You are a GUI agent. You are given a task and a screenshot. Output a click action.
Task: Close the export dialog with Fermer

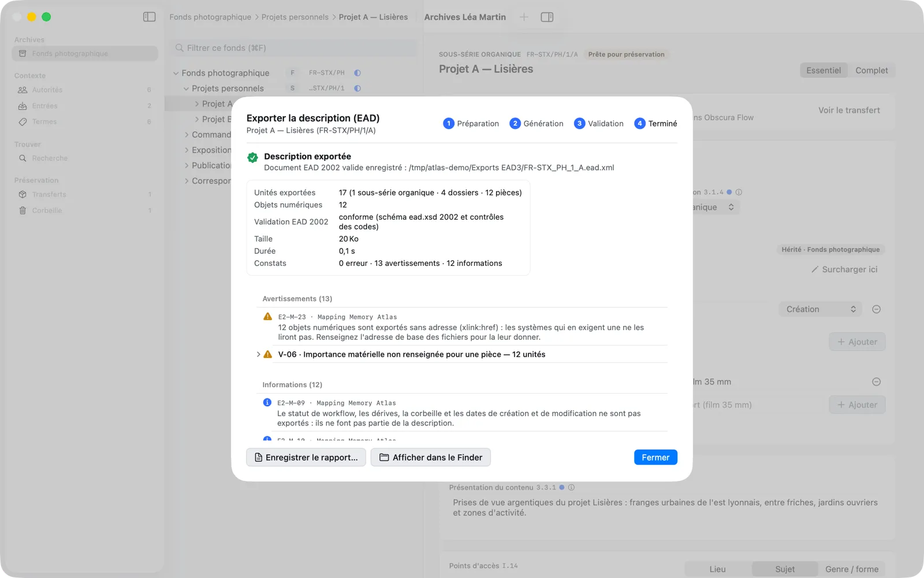tap(655, 457)
